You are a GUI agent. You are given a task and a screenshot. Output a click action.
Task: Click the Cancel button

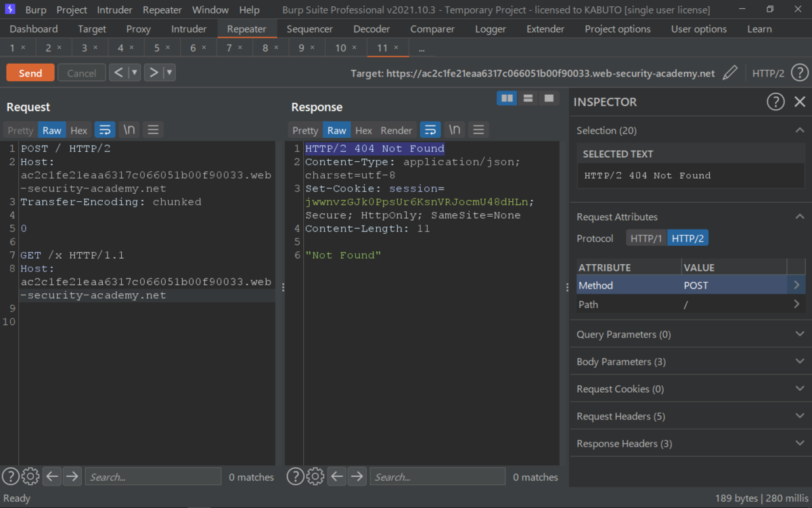(82, 73)
